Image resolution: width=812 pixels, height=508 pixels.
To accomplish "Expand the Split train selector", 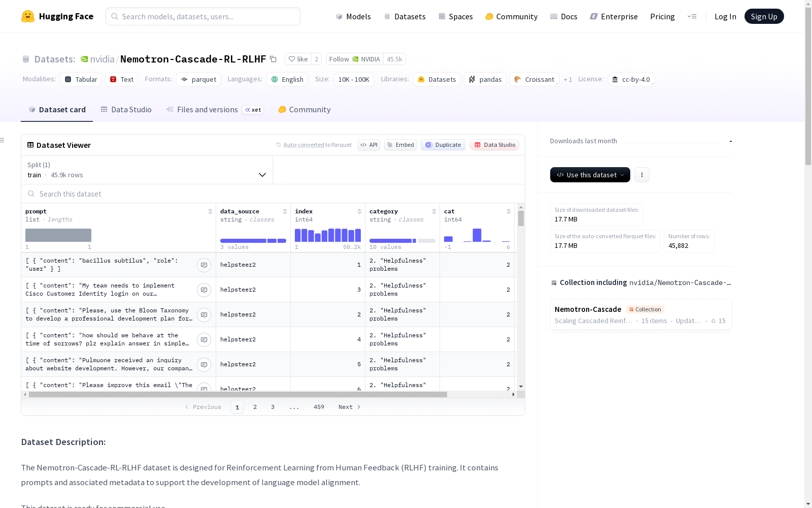I will point(147,170).
